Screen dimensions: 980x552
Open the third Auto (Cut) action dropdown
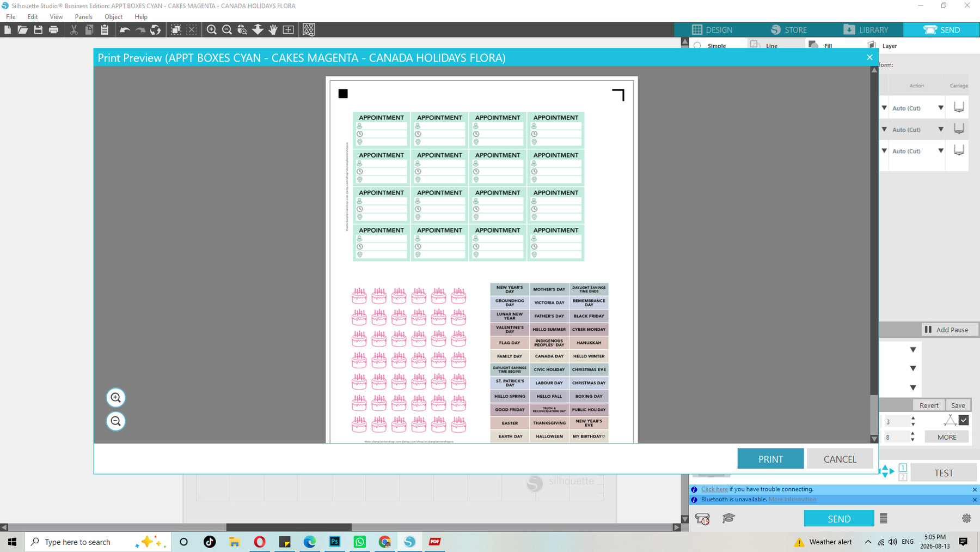click(x=941, y=151)
